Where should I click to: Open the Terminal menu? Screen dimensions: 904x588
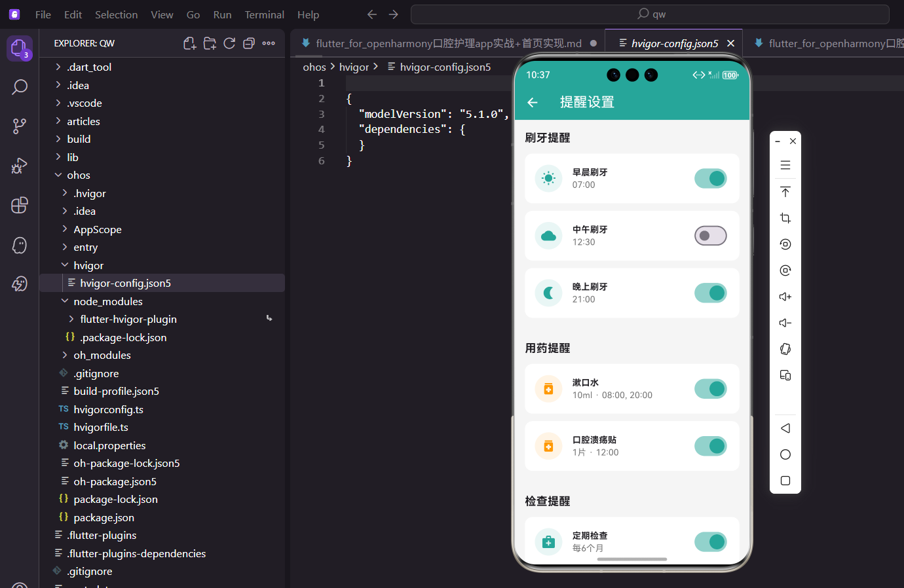[x=264, y=14]
